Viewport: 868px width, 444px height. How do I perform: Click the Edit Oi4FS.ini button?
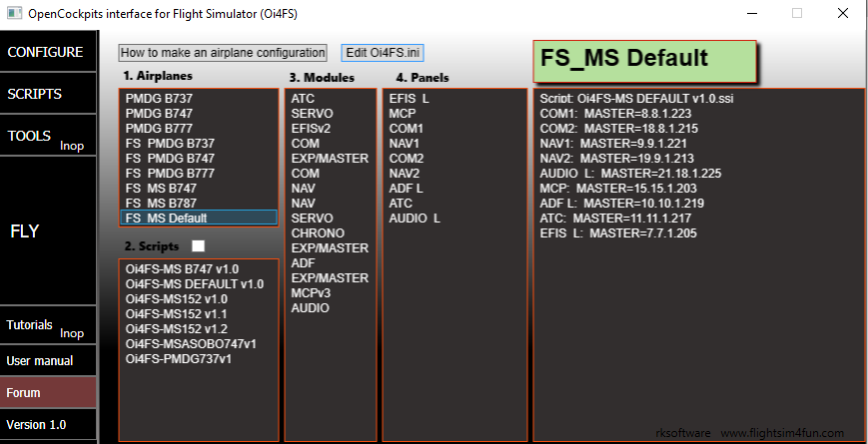(383, 53)
